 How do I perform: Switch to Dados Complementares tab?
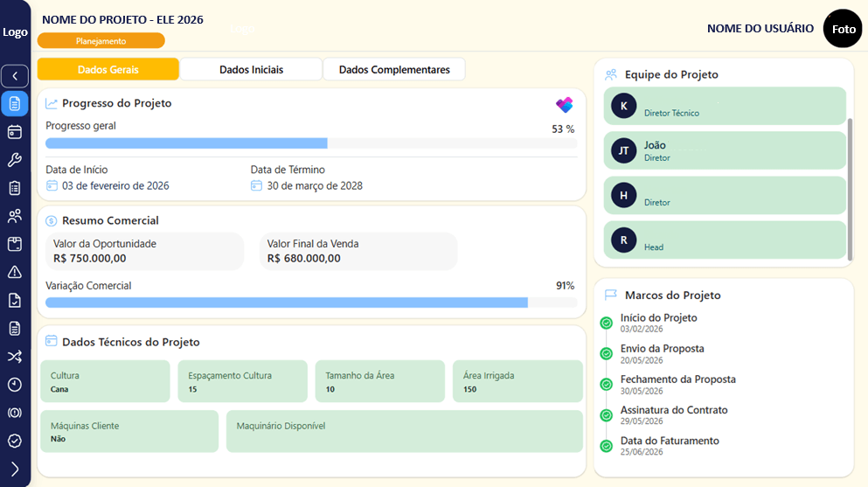[394, 70]
